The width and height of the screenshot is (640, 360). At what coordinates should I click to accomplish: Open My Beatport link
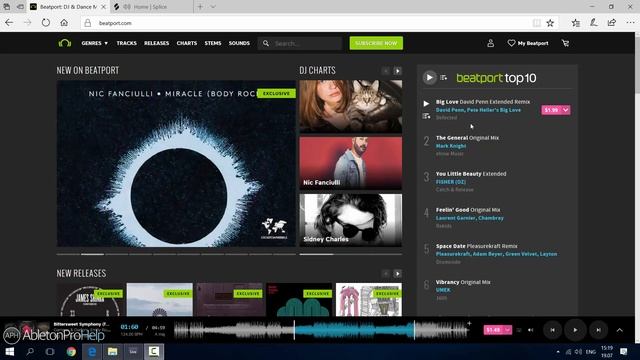(x=528, y=43)
